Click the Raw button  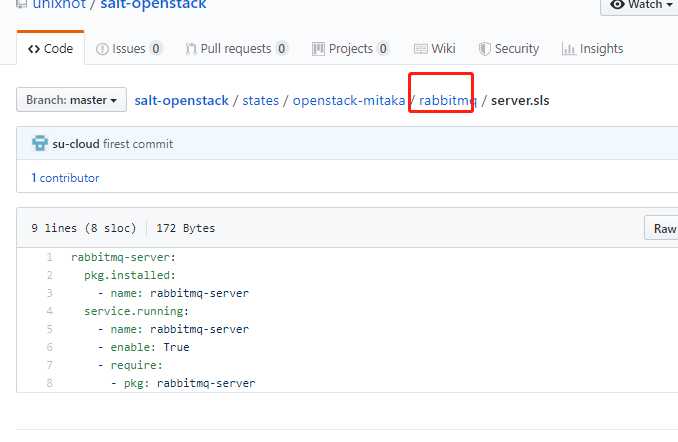point(661,228)
